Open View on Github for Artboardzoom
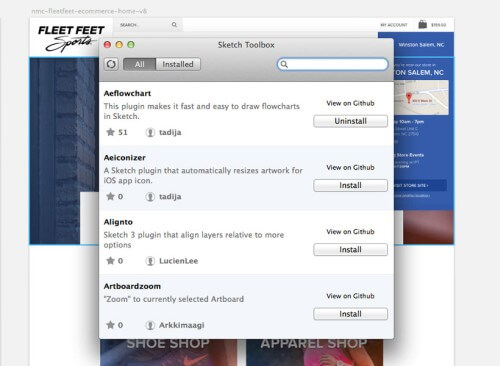 coord(350,296)
